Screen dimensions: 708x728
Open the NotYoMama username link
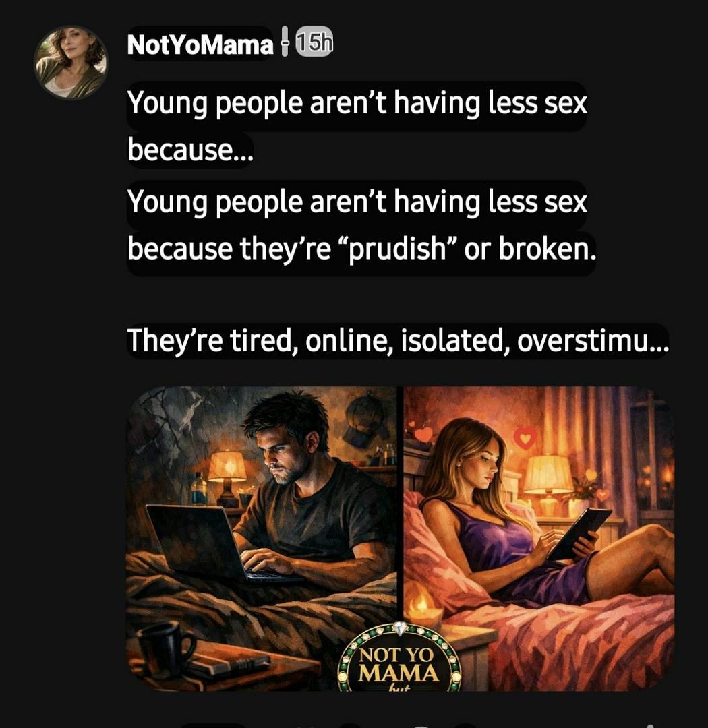click(x=200, y=45)
